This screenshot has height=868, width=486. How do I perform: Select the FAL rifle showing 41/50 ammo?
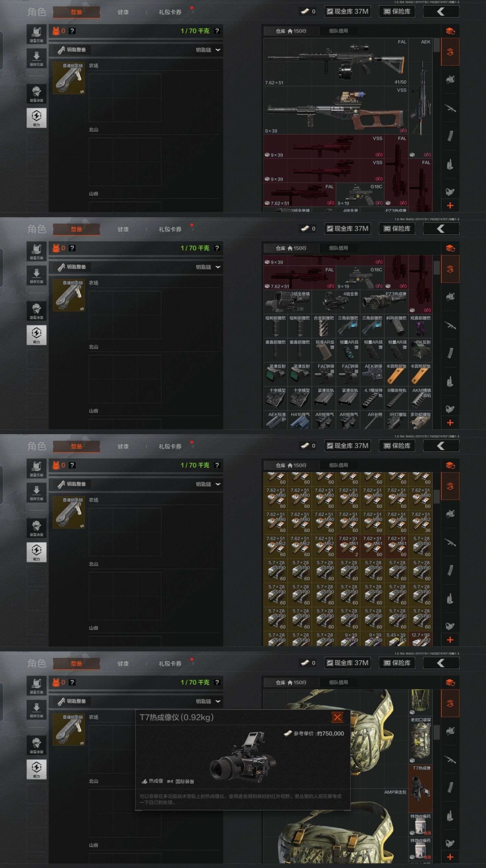click(x=336, y=62)
